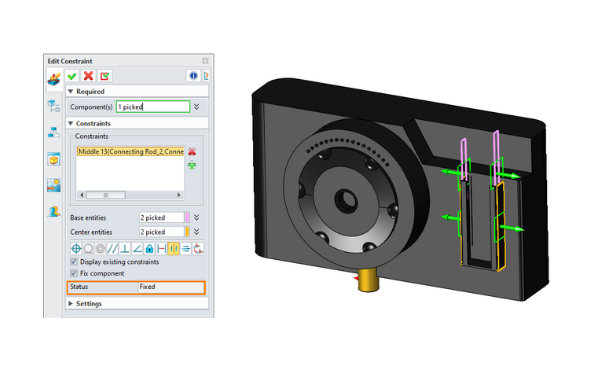Delete constraint with red X beside list
600x371 pixels.
(192, 151)
